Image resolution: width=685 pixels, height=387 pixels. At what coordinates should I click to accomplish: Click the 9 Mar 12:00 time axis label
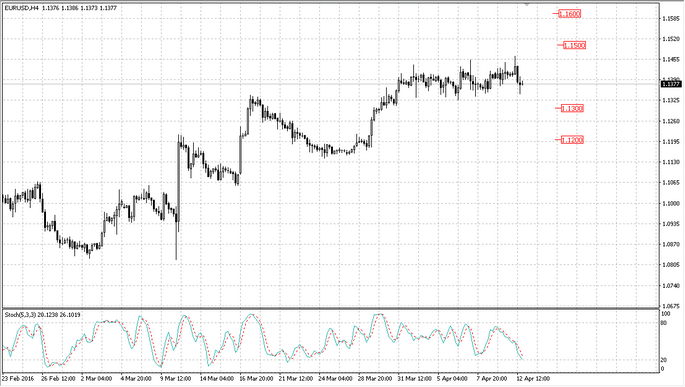click(176, 379)
